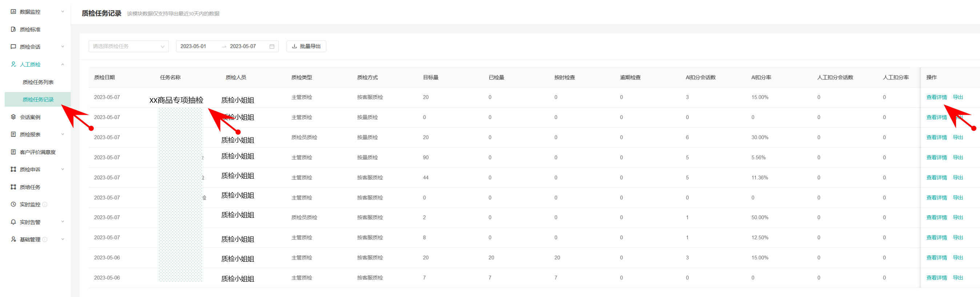Click the 实时监控 clock icon
The height and width of the screenshot is (297, 980).
click(x=13, y=204)
